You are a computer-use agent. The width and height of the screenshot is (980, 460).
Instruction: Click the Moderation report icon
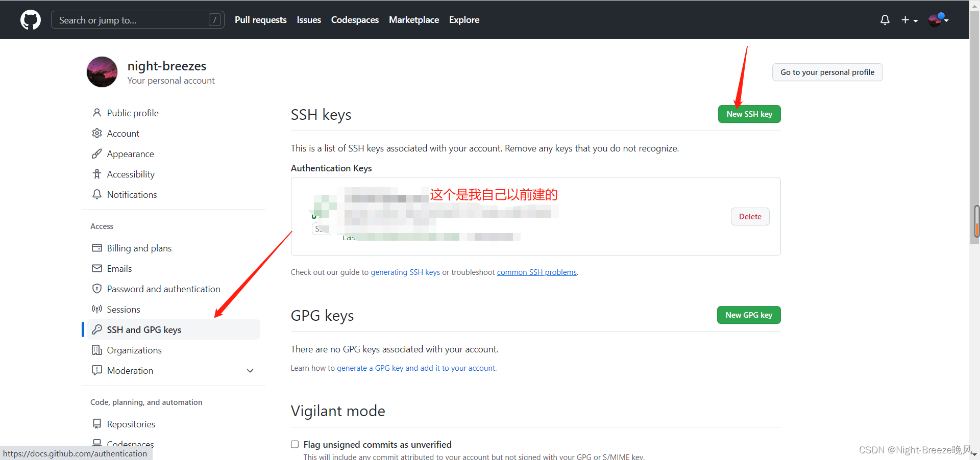coord(97,370)
